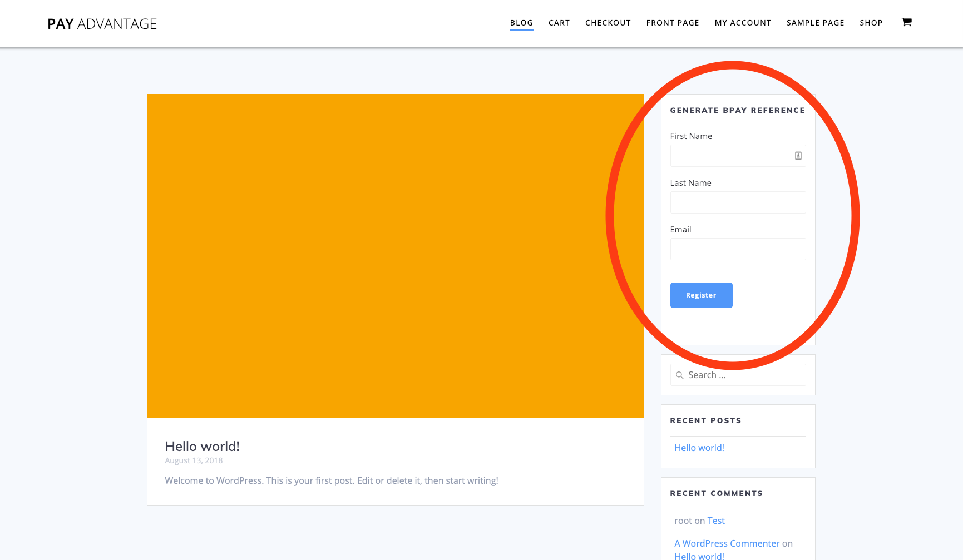Click the Register button
Screen dimensions: 963x560
point(701,295)
